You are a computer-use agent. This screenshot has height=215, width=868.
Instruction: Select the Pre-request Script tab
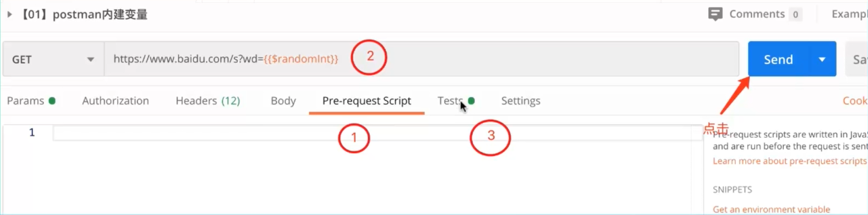coord(367,101)
